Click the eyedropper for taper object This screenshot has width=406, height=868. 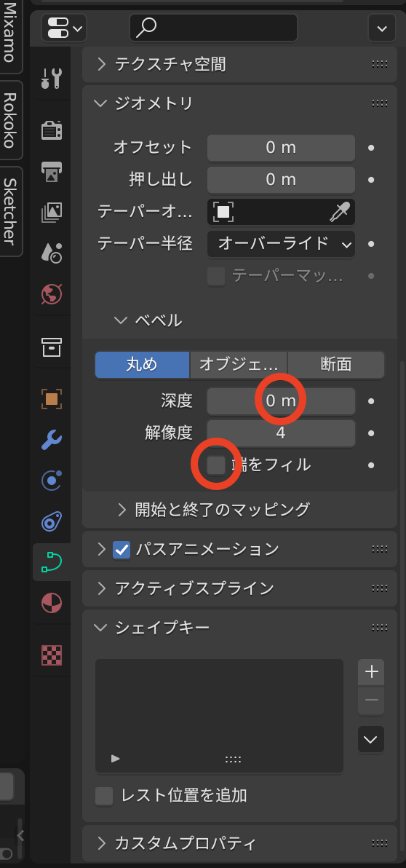(x=340, y=212)
